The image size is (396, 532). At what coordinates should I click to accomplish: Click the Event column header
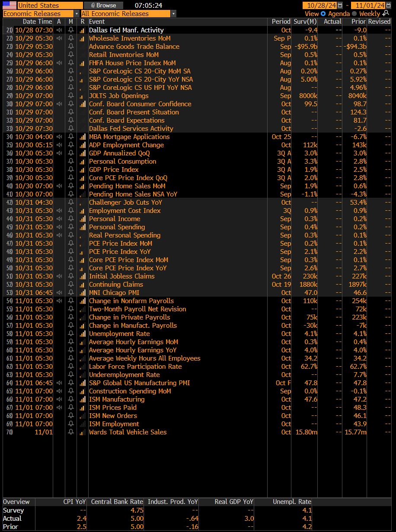coord(97,22)
